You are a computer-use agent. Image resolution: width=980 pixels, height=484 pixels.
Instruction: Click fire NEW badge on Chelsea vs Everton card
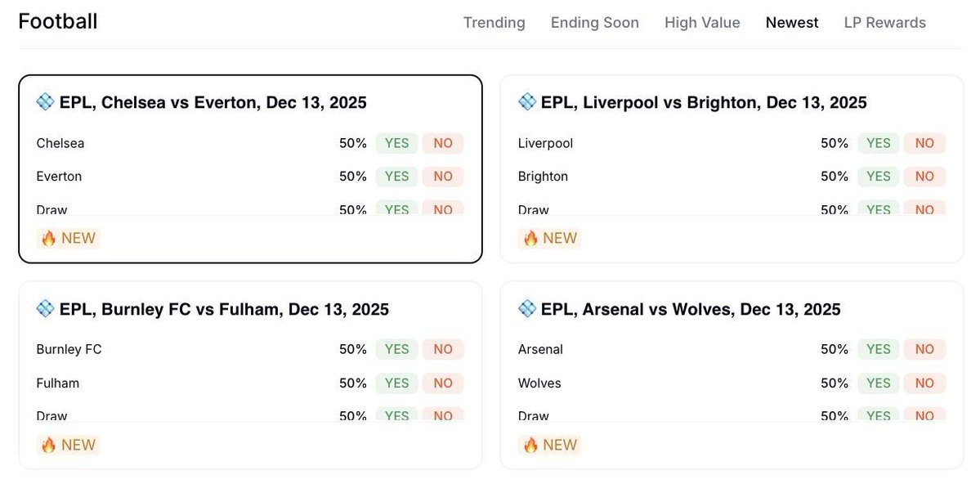68,238
